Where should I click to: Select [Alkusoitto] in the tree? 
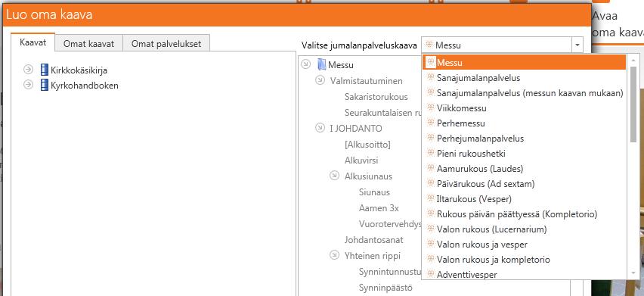pos(367,145)
